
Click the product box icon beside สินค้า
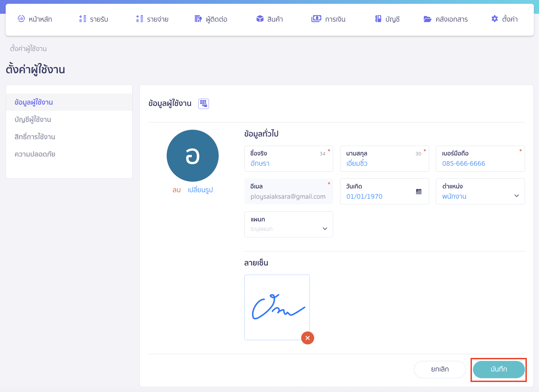click(260, 19)
